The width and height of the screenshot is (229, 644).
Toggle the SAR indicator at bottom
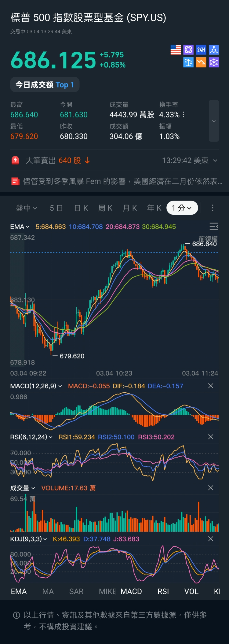coord(76,591)
